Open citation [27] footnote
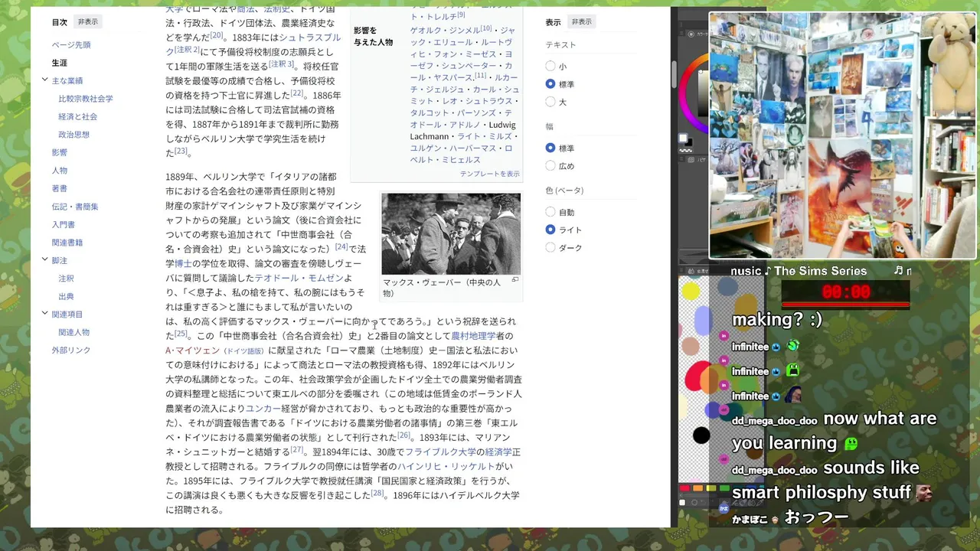The height and width of the screenshot is (551, 980). click(x=297, y=449)
